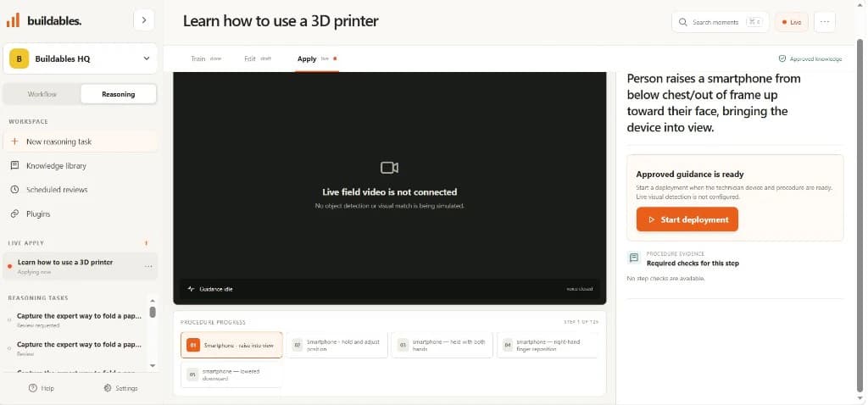Open Settings from the sidebar footer
Image resolution: width=868 pixels, height=405 pixels.
[120, 388]
